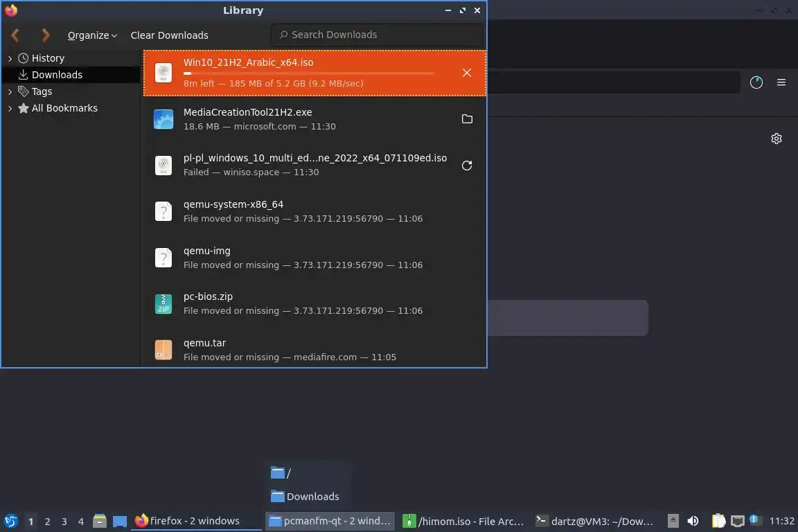This screenshot has width=798, height=532.
Task: Open the removable media eject tray icon
Action: click(673, 521)
